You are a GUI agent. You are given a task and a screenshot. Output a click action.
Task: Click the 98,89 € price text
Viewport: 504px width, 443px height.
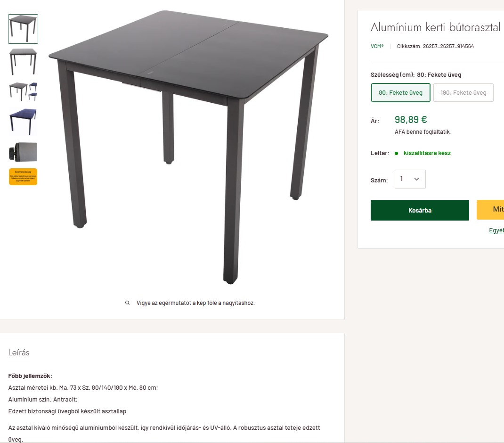pyautogui.click(x=411, y=120)
